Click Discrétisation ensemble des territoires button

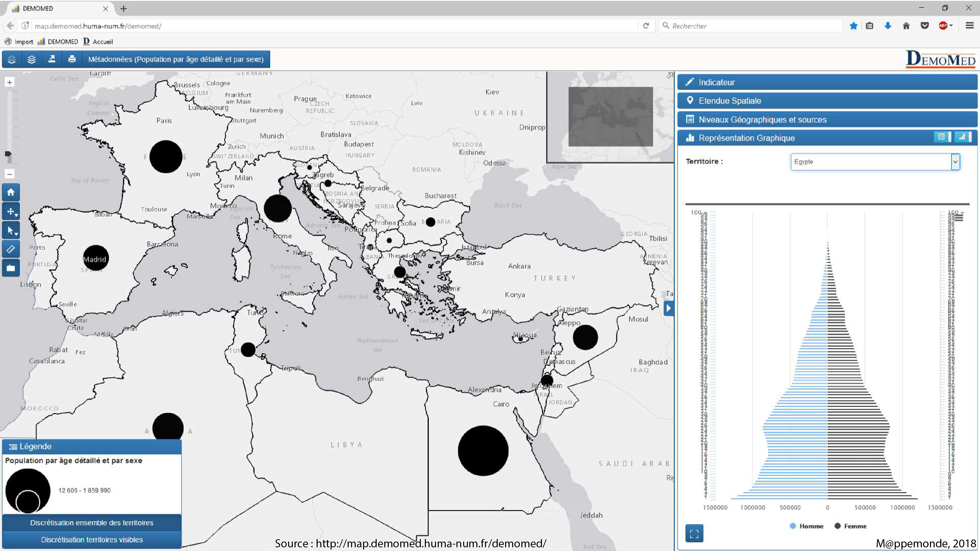(x=92, y=523)
